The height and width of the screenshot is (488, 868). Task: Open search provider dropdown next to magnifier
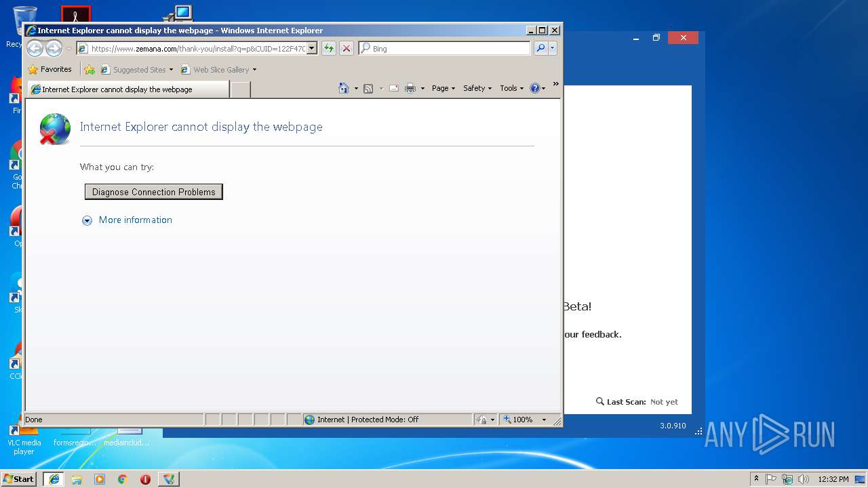pos(553,48)
